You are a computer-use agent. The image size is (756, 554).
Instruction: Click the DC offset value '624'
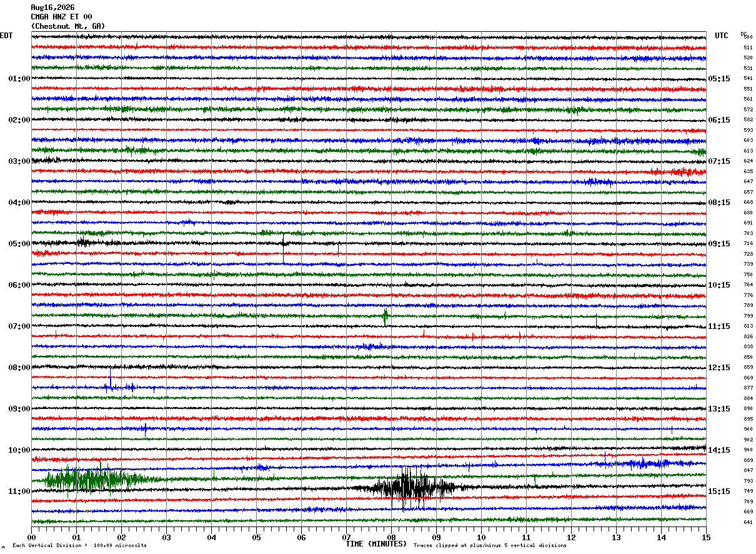tap(748, 161)
